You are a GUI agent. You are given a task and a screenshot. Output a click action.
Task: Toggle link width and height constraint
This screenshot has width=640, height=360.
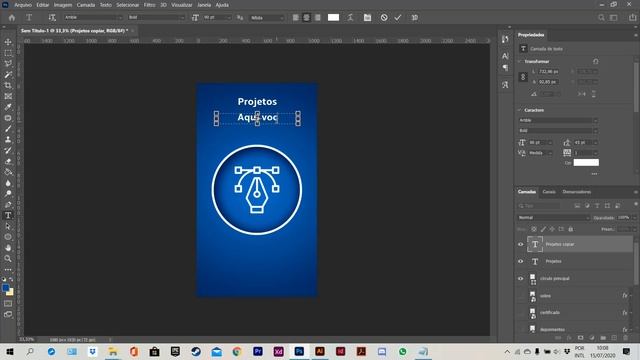tap(523, 77)
